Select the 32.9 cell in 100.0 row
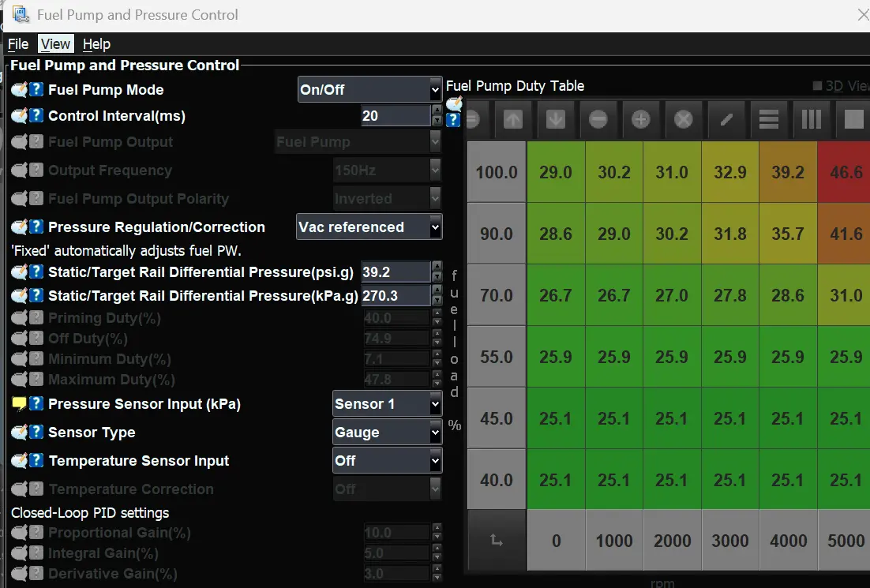 click(x=730, y=172)
